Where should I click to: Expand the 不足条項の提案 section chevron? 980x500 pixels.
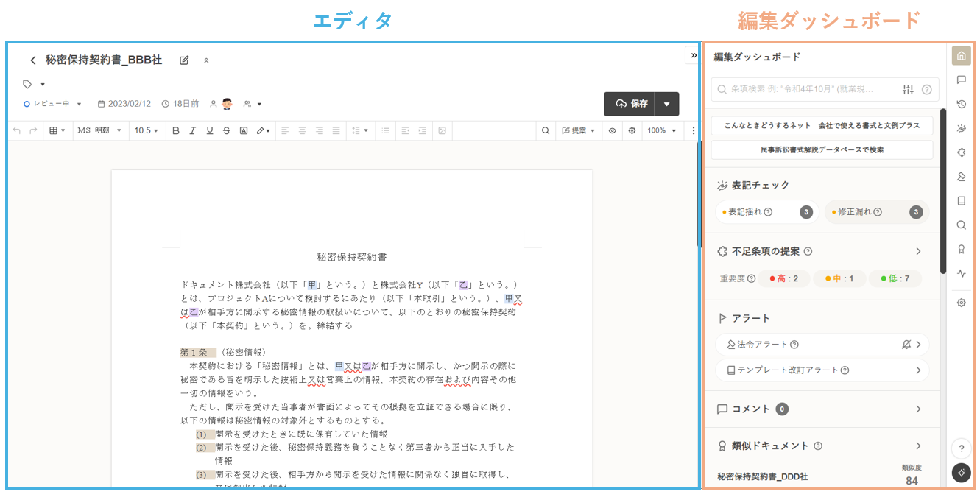(x=918, y=251)
